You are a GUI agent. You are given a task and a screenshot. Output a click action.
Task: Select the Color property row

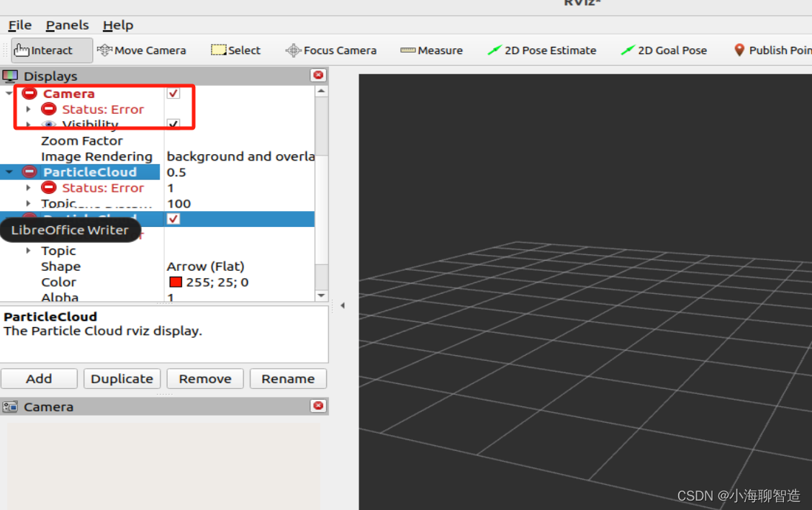click(58, 282)
